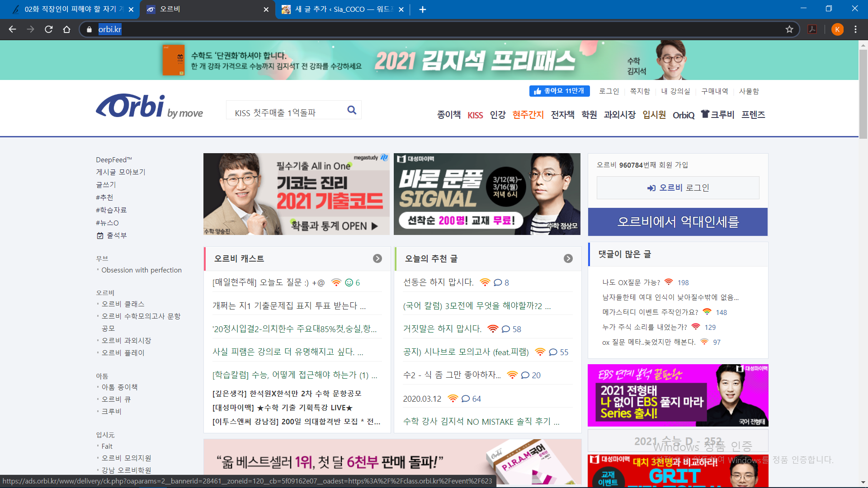The width and height of the screenshot is (868, 488).
Task: Open the KISS menu item
Action: pos(475,115)
